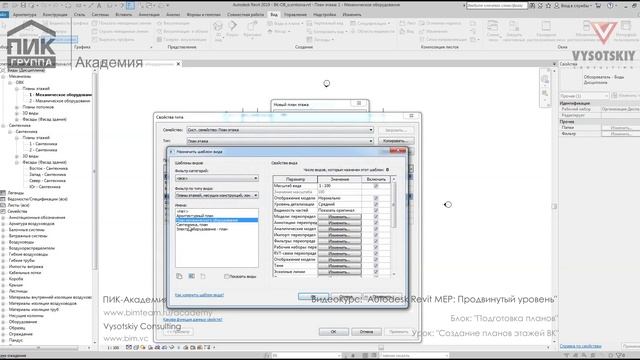Select 'Сантехника, план' in the template names list
The height and width of the screenshot is (360, 640).
(x=192, y=224)
